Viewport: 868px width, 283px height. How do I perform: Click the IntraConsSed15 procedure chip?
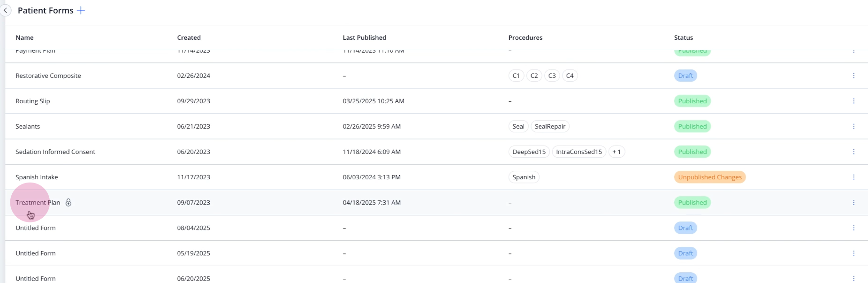point(579,152)
